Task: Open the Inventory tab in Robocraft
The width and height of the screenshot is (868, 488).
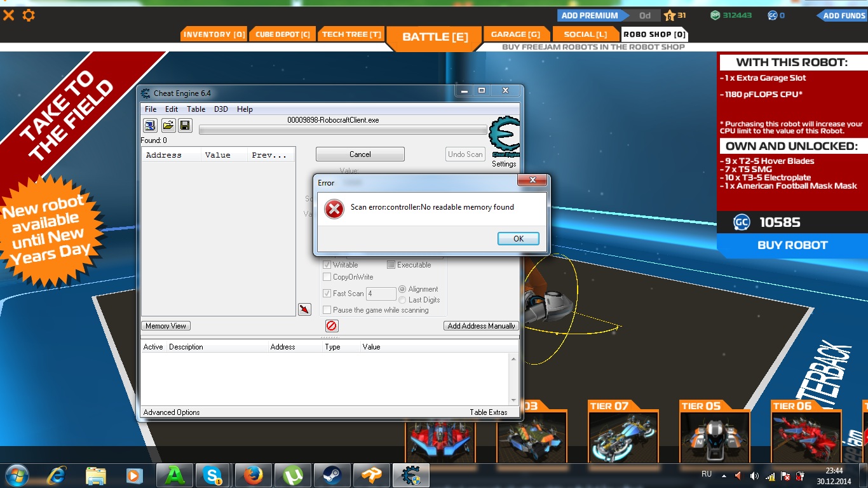Action: tap(214, 34)
